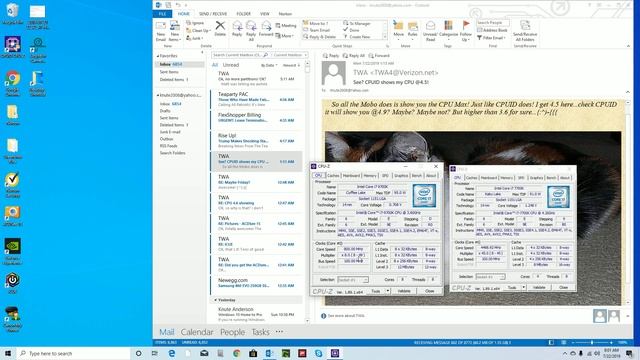Toggle the Unread/Read ribbon icon

coord(431,31)
